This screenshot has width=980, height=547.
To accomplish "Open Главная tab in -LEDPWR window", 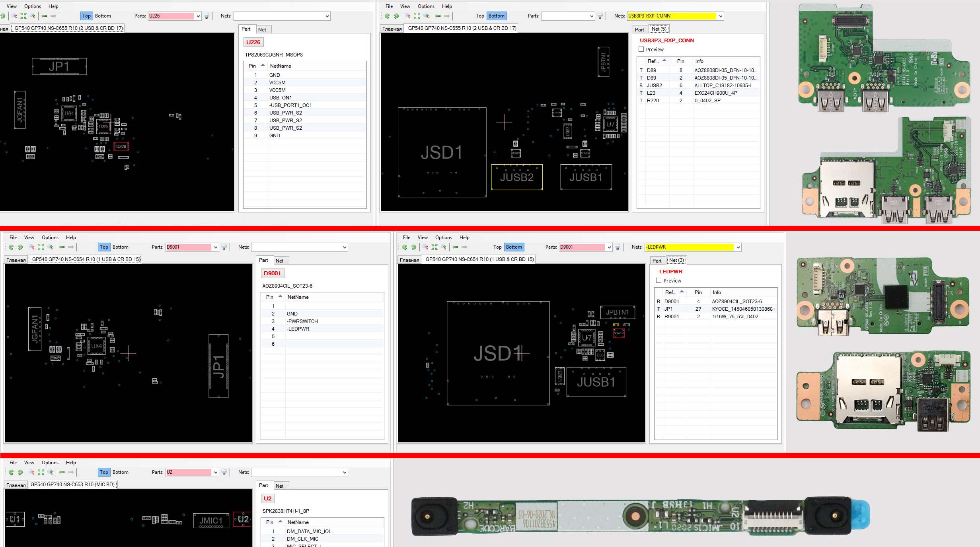I will [409, 260].
